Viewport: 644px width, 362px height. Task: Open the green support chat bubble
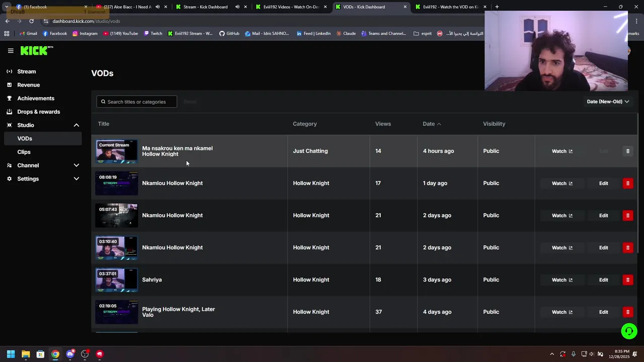[629, 331]
